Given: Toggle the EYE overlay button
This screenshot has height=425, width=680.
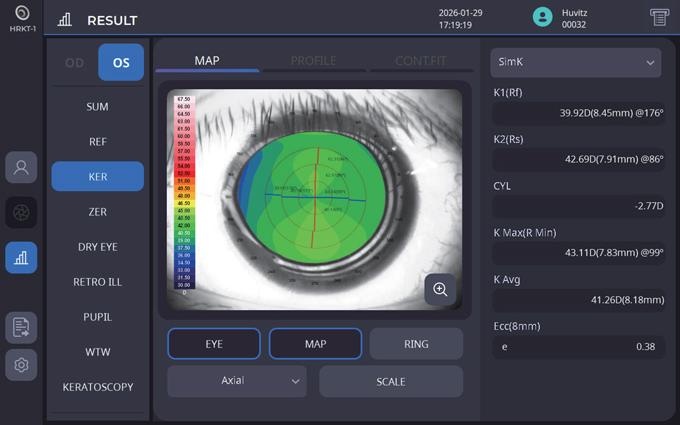Looking at the screenshot, I should (x=214, y=344).
